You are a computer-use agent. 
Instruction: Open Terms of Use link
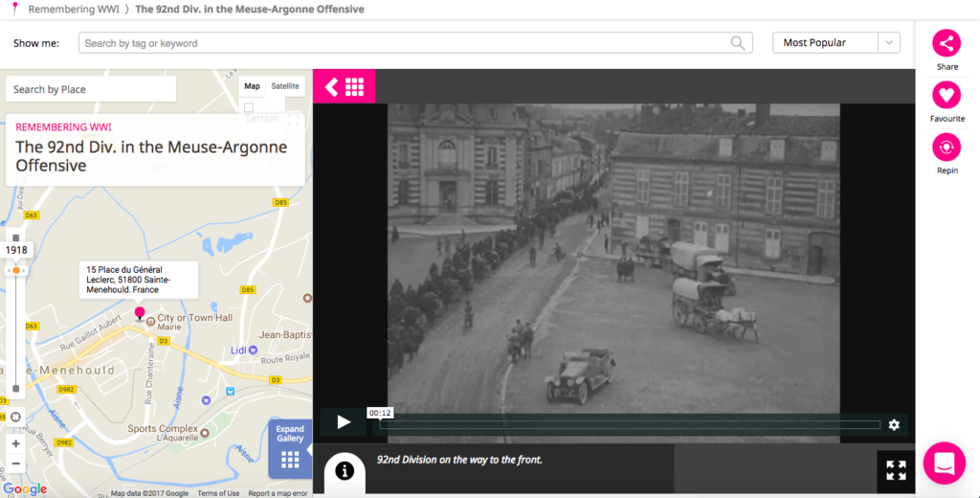(218, 493)
